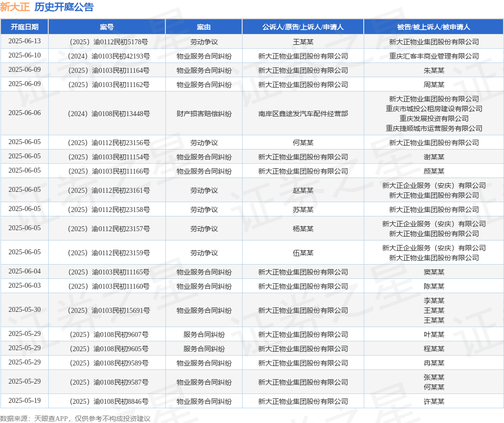Click plaintiff 杨某某
This screenshot has height=423, width=504.
(x=303, y=229)
